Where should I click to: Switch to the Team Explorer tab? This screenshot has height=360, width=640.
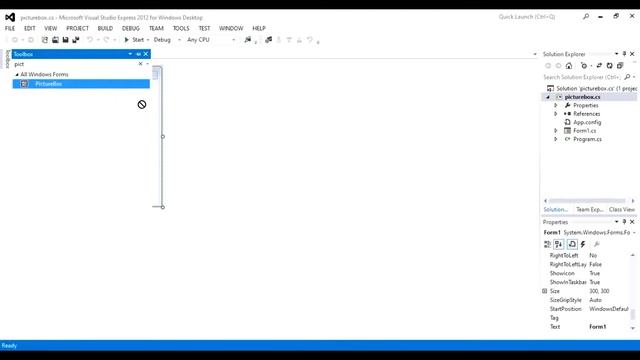click(589, 209)
